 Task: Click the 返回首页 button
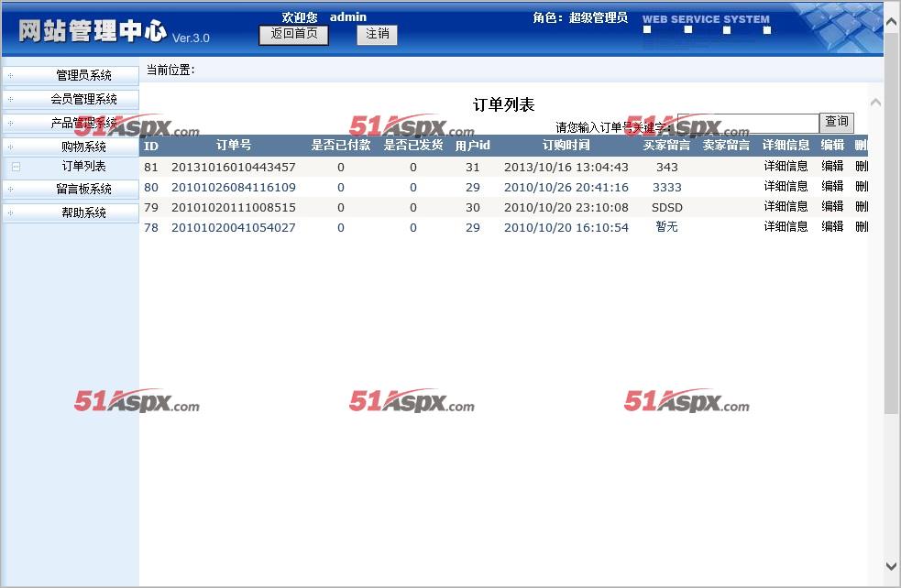[293, 35]
